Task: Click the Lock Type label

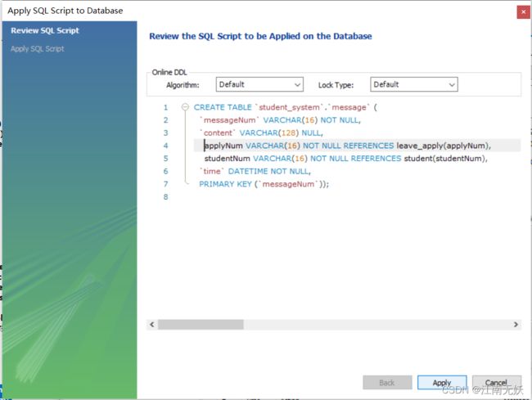Action: (336, 85)
